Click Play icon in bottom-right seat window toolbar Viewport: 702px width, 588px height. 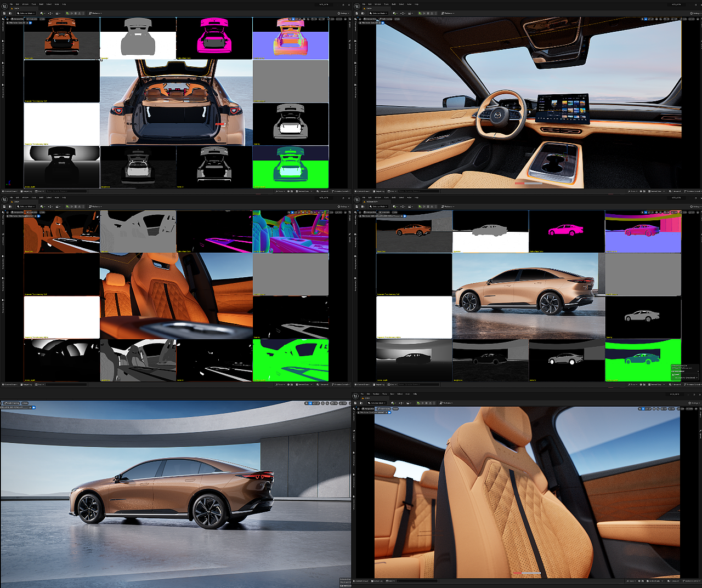point(418,403)
